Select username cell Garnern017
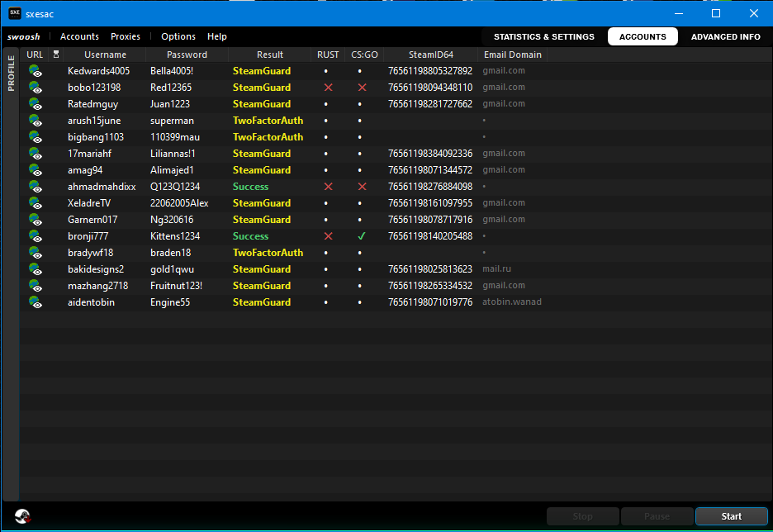This screenshot has height=532, width=773. pos(92,220)
